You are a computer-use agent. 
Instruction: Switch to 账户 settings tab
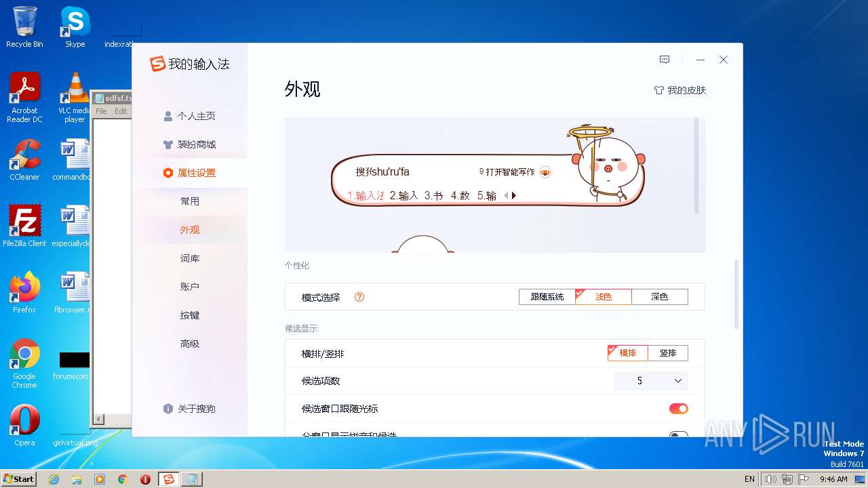190,287
